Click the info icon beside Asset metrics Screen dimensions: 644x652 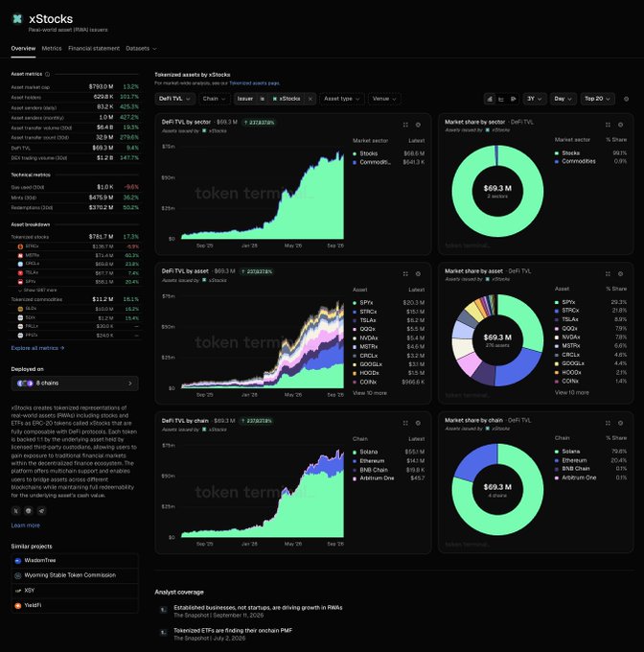47,75
